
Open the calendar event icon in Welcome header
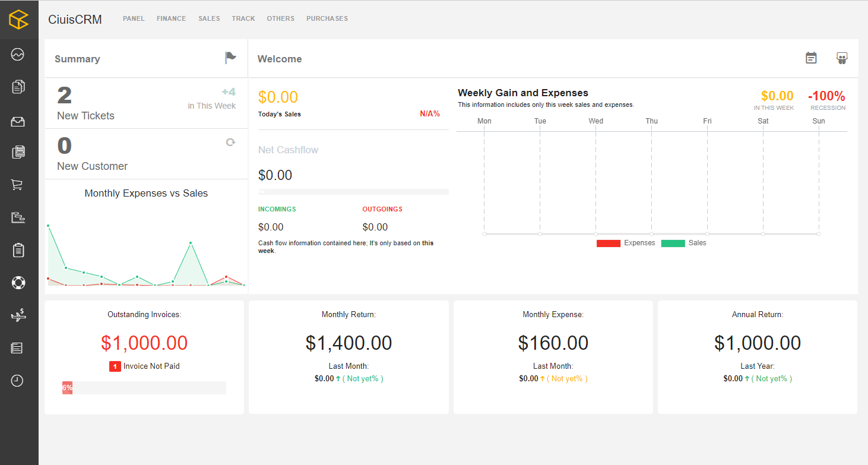point(811,58)
